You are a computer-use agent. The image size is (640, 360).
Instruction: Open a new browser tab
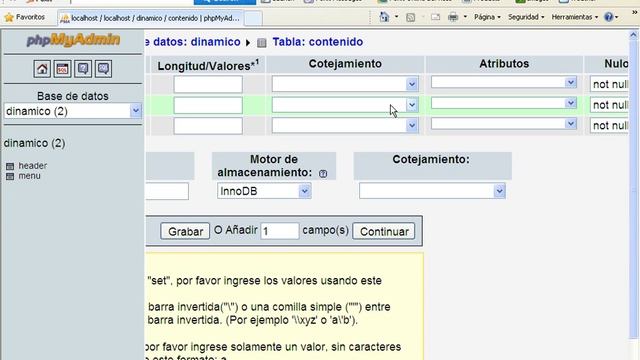point(253,18)
